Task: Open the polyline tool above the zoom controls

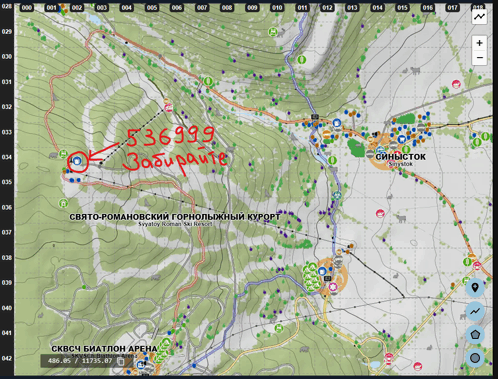Action: tap(479, 16)
